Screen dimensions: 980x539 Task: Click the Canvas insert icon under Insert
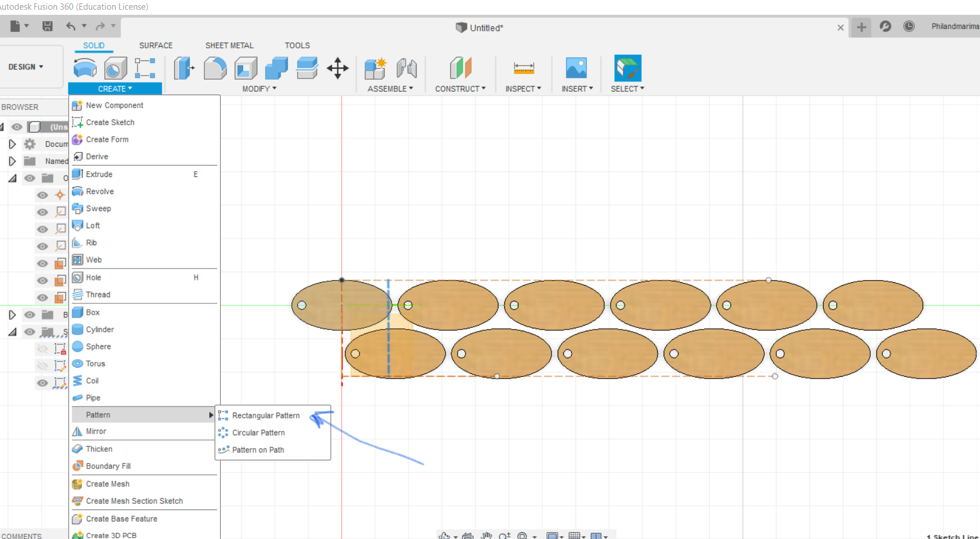pyautogui.click(x=577, y=67)
